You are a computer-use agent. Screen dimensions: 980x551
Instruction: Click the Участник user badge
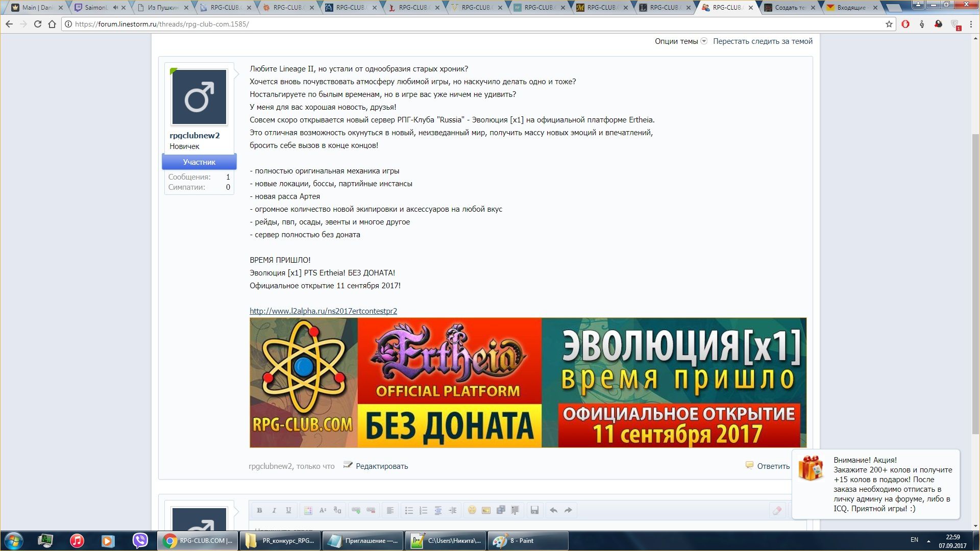pyautogui.click(x=199, y=162)
